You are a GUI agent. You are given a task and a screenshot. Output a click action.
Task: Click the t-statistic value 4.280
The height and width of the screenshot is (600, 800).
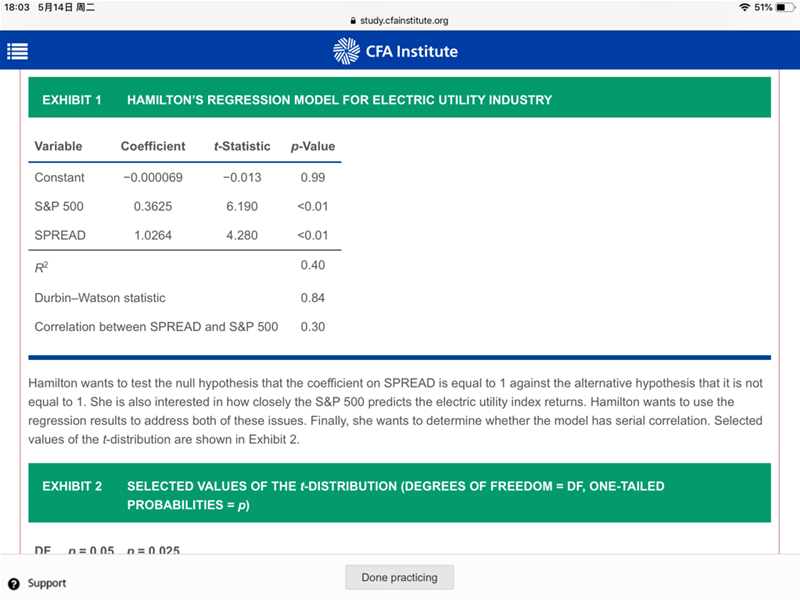[x=242, y=235]
